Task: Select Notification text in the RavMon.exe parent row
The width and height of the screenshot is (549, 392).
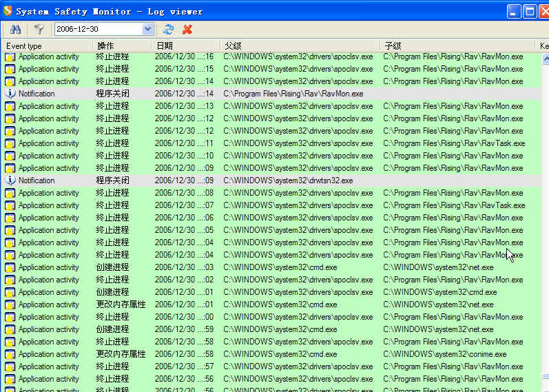Action: point(37,94)
